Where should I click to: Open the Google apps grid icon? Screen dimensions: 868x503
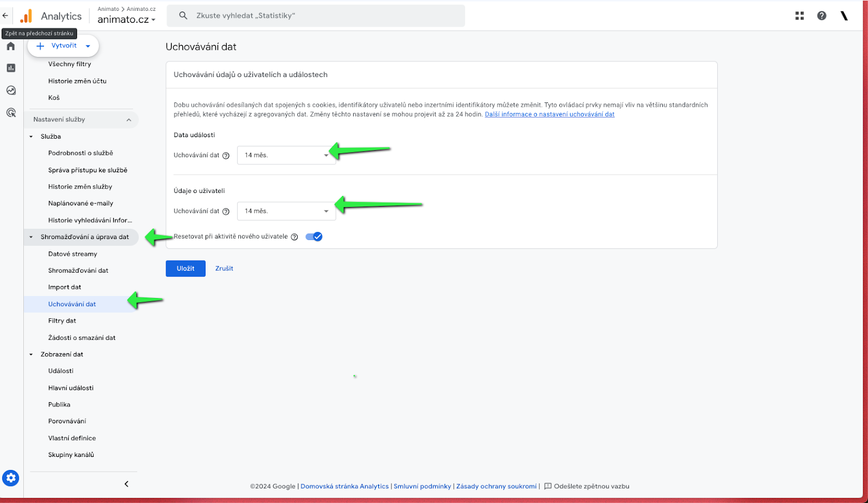pos(800,16)
